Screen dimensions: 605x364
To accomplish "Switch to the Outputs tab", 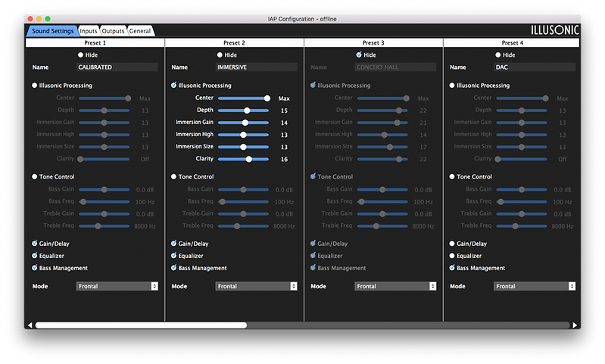I will pyautogui.click(x=113, y=31).
